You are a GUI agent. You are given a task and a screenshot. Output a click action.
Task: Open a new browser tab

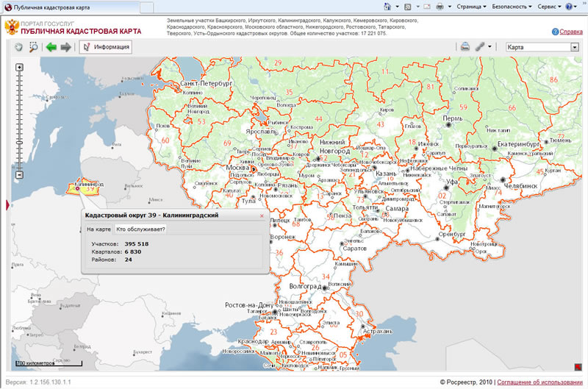tap(146, 7)
